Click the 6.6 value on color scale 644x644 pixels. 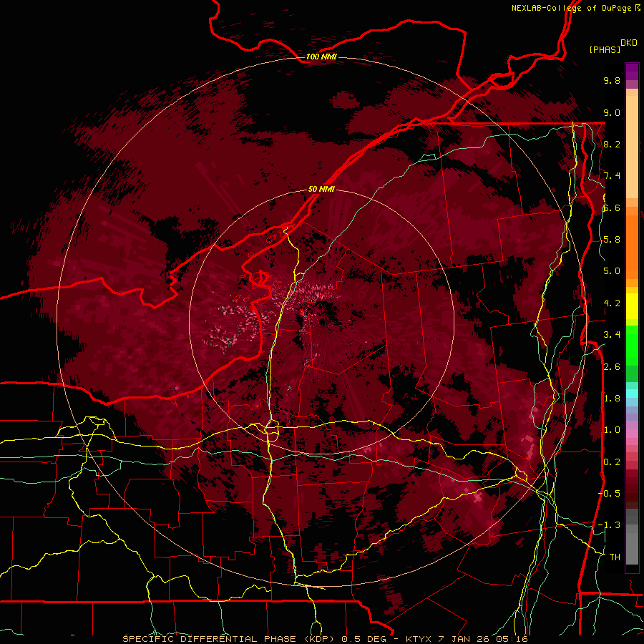point(612,208)
